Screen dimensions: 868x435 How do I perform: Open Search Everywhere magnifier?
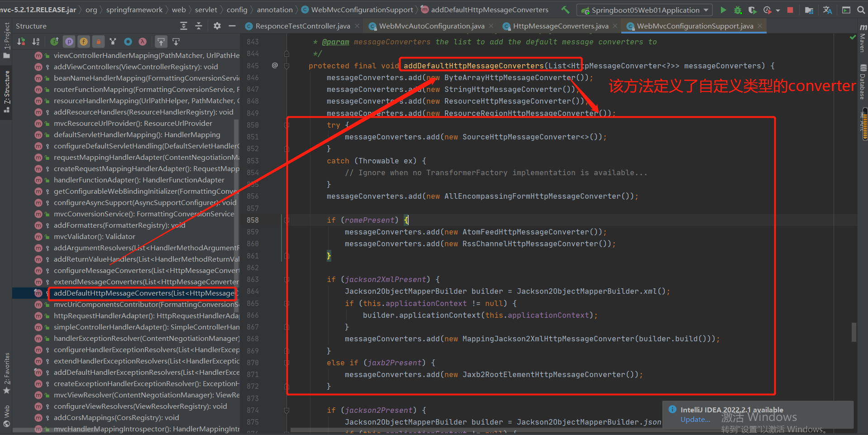pyautogui.click(x=861, y=10)
